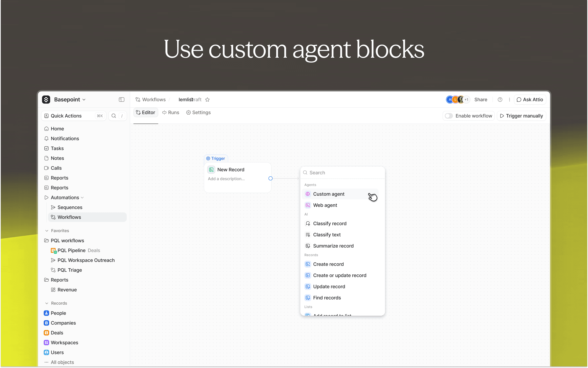Open the help question-mark icon

[x=500, y=100]
